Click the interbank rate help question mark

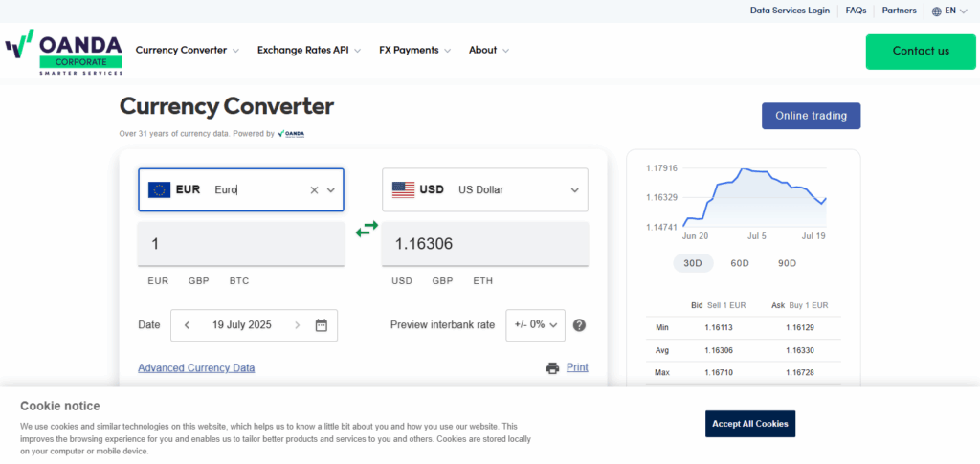[x=579, y=324]
